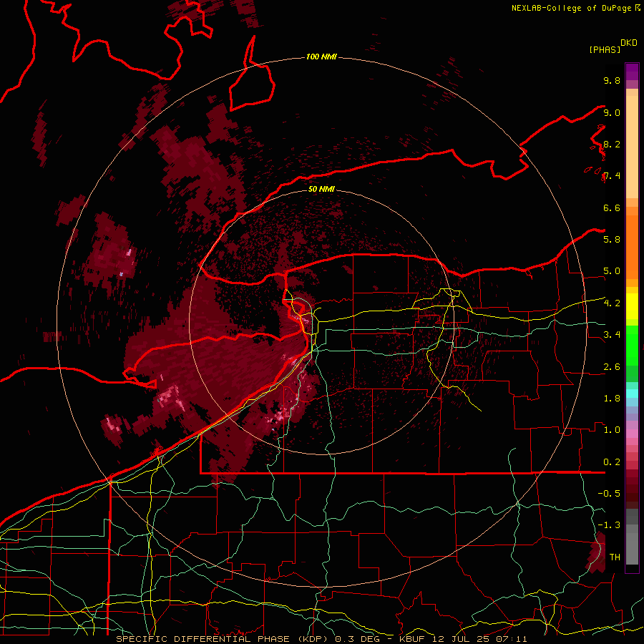
Task: Click the -1.3 value on color scale
Action: [609, 525]
